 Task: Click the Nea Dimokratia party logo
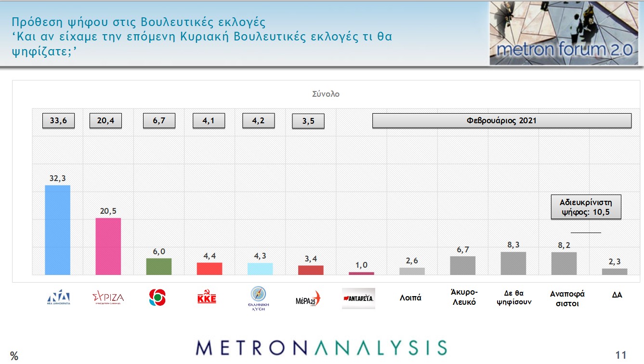pos(57,298)
